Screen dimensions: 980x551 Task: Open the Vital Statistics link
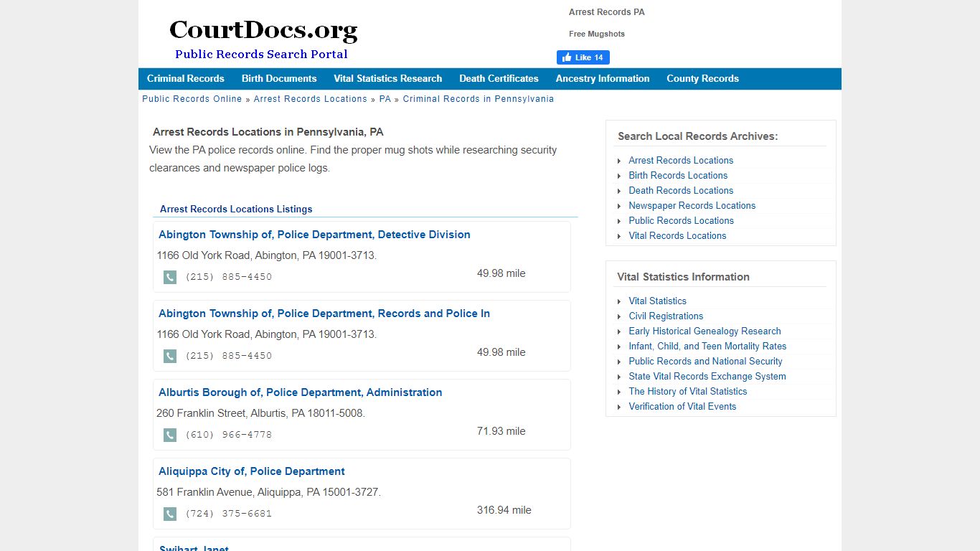(x=658, y=301)
